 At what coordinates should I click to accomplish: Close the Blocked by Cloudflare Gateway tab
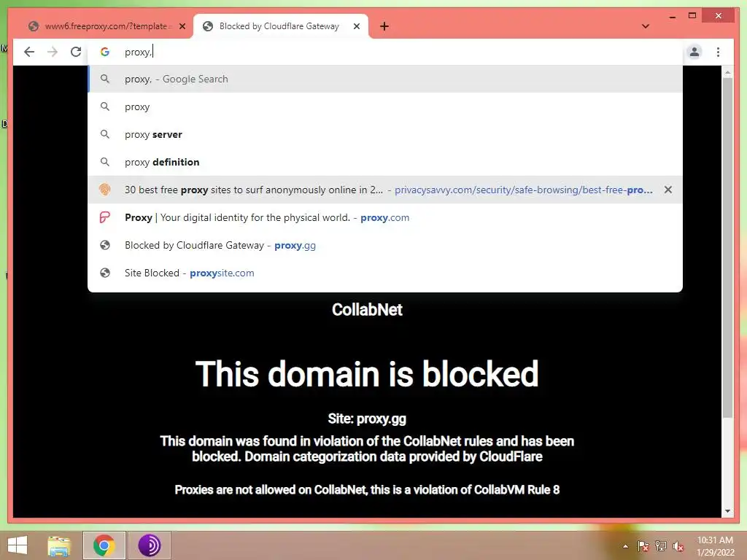[356, 26]
